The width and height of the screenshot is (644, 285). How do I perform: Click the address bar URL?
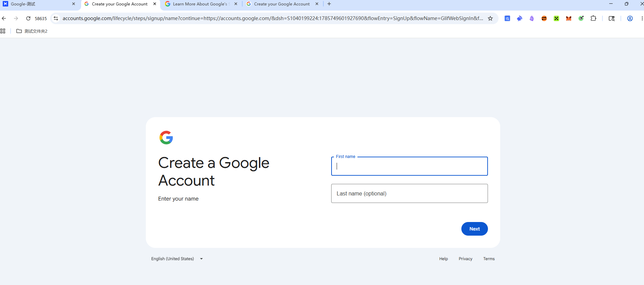click(273, 18)
